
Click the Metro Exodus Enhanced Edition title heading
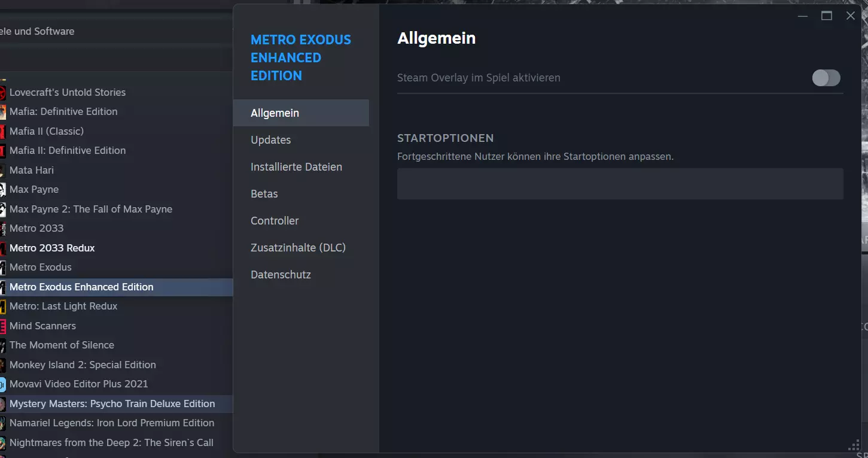301,57
